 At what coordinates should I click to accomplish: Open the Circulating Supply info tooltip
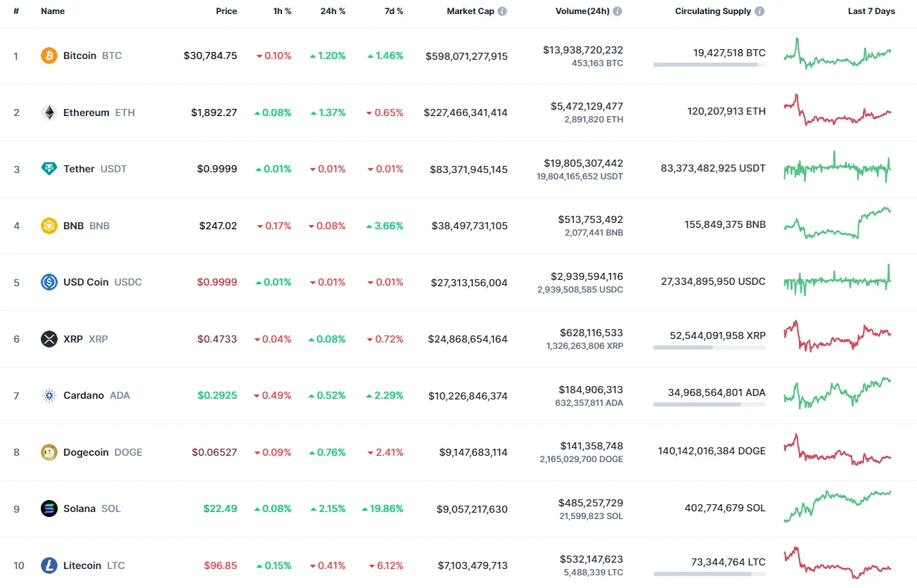759,11
